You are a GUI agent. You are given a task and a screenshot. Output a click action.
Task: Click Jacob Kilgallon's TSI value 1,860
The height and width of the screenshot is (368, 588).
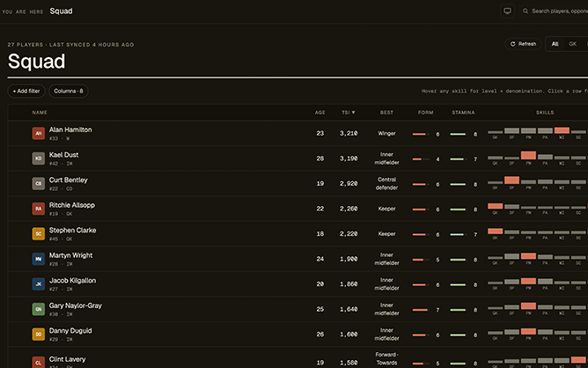coord(349,284)
